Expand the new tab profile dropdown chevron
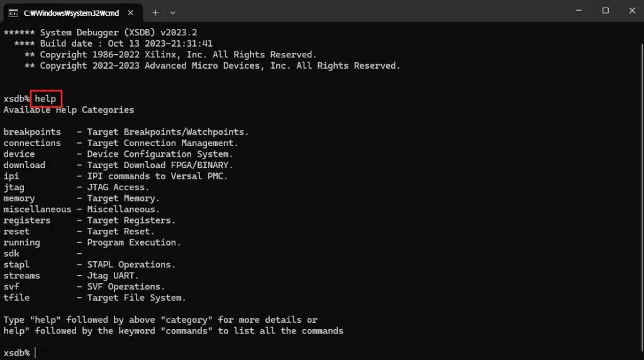 click(173, 12)
